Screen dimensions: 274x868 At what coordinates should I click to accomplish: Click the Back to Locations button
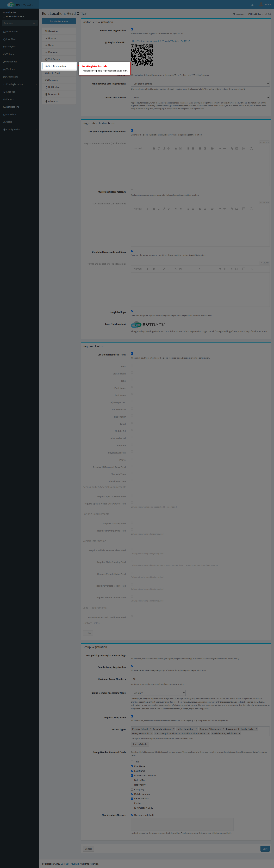59,21
